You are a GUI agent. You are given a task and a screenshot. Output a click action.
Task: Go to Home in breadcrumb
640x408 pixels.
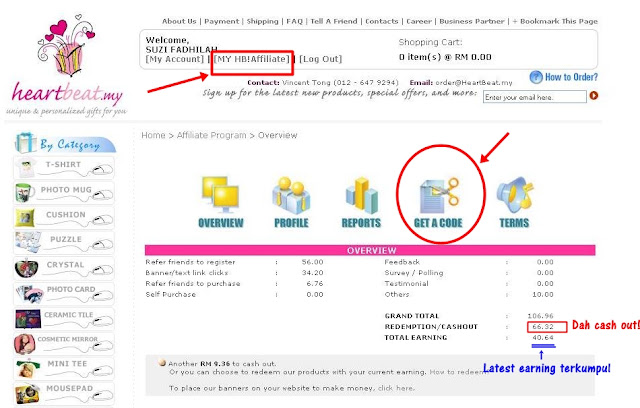coord(153,135)
